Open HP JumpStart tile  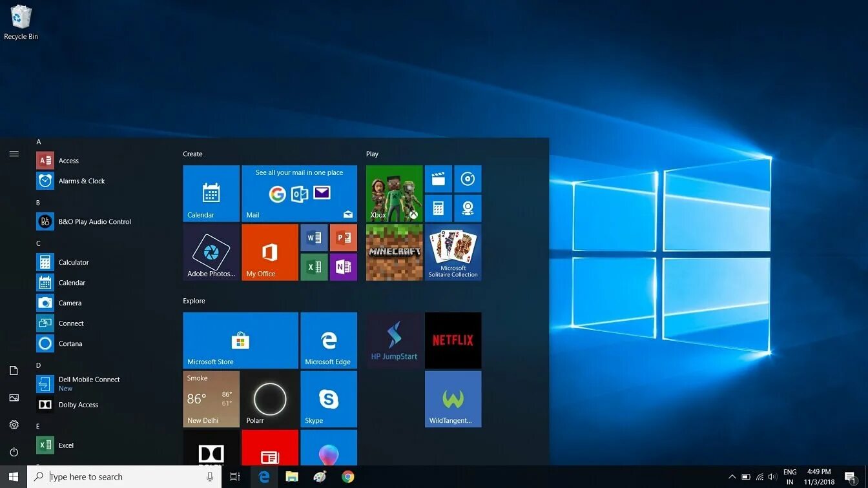point(395,340)
